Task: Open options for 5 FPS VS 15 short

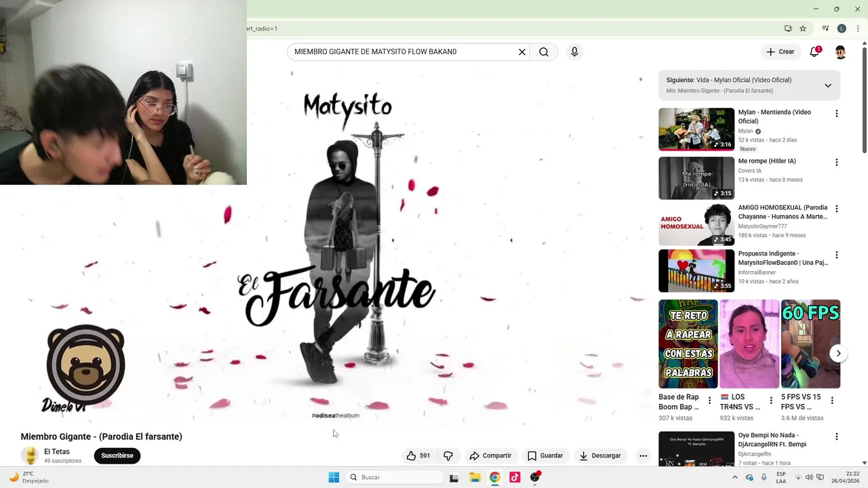Action: pyautogui.click(x=832, y=401)
